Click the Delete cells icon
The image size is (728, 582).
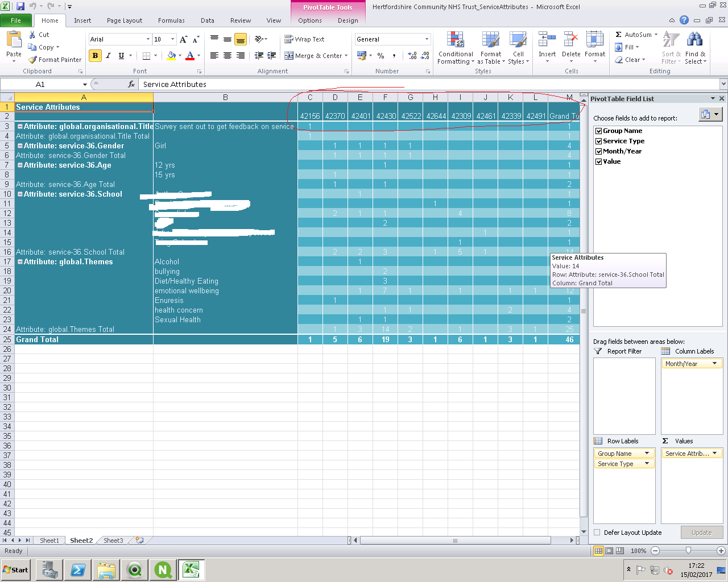tap(570, 40)
